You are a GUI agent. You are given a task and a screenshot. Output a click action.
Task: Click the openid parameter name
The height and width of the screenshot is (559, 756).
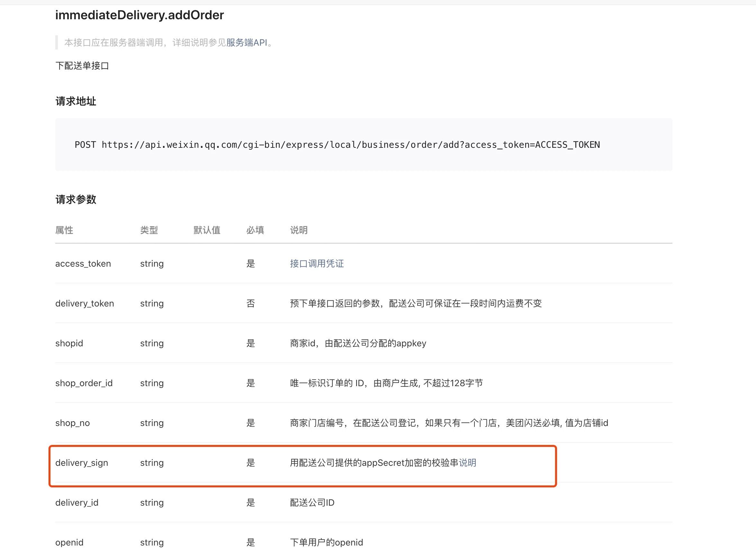69,542
